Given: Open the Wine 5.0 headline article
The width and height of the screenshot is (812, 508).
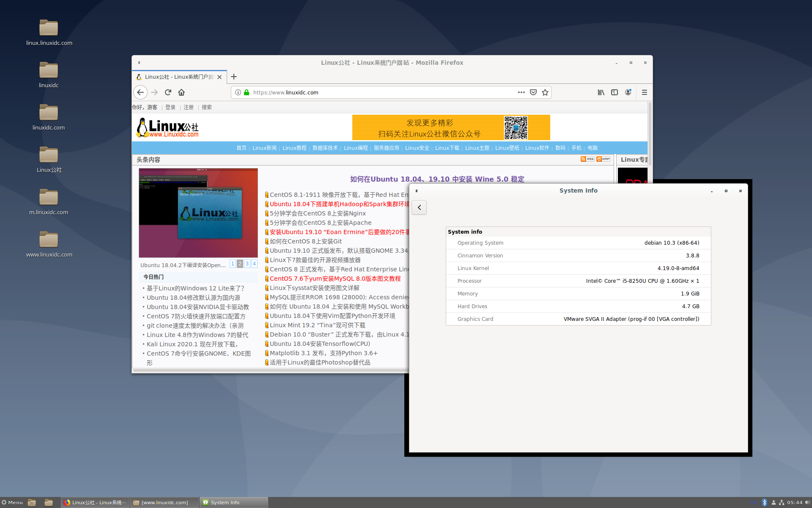Looking at the screenshot, I should pyautogui.click(x=437, y=179).
